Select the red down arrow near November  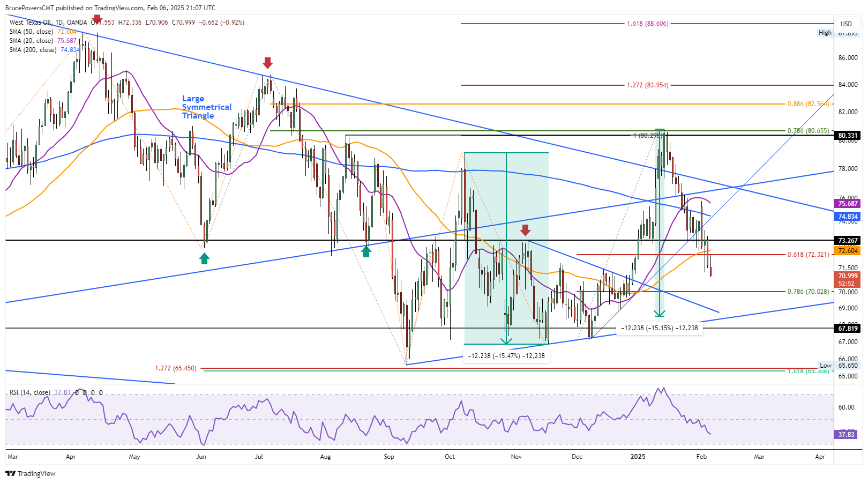point(525,231)
